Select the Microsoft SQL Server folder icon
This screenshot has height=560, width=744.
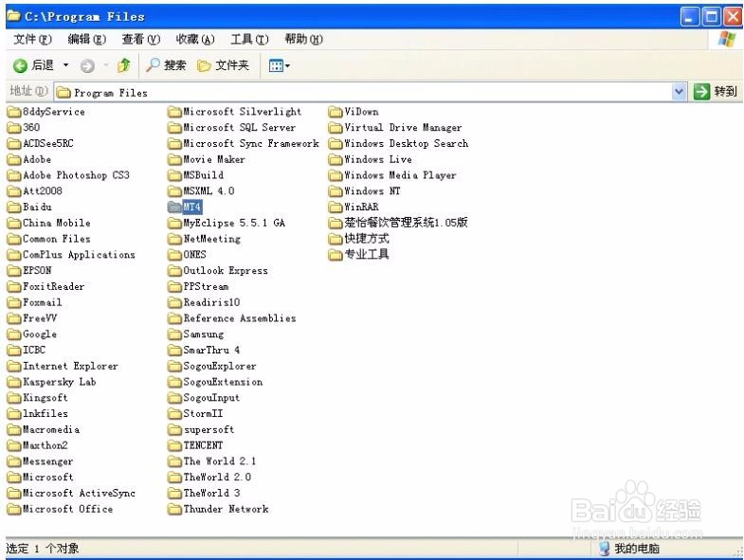click(x=174, y=128)
